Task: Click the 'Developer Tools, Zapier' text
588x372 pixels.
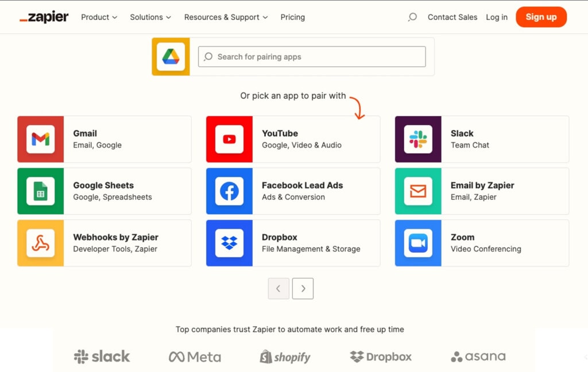Action: [115, 249]
